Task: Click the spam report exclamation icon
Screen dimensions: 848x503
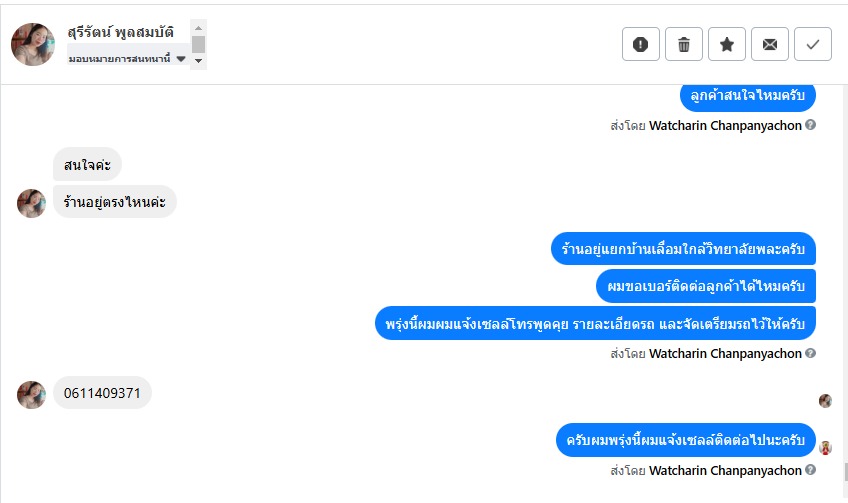Action: pyautogui.click(x=641, y=44)
